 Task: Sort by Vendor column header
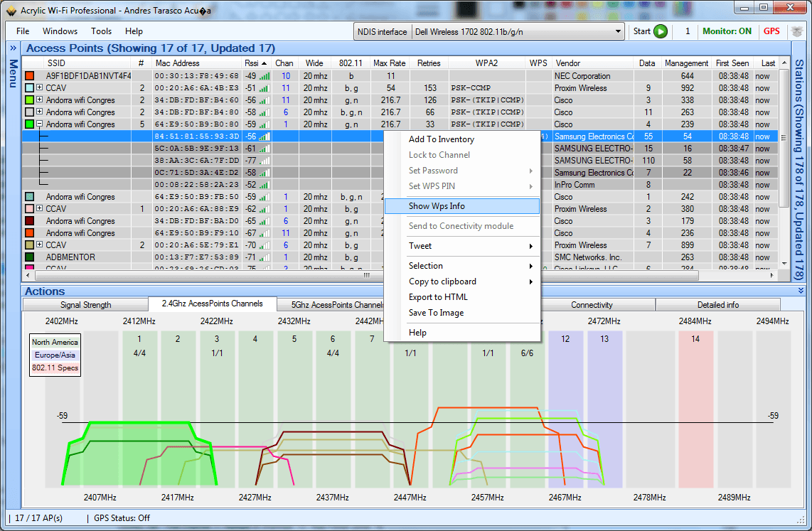point(592,63)
